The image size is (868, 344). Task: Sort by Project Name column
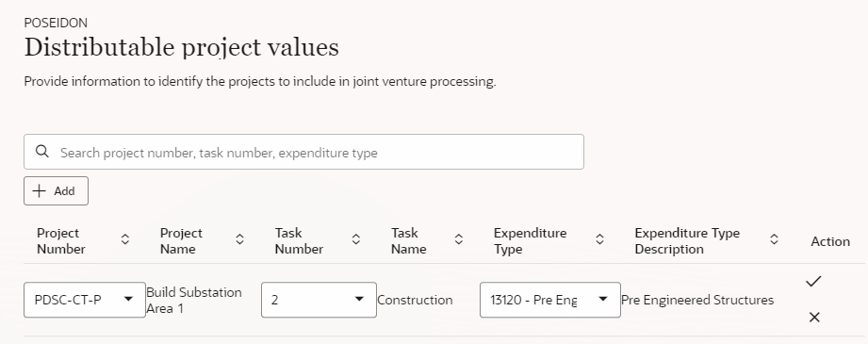[x=239, y=239]
